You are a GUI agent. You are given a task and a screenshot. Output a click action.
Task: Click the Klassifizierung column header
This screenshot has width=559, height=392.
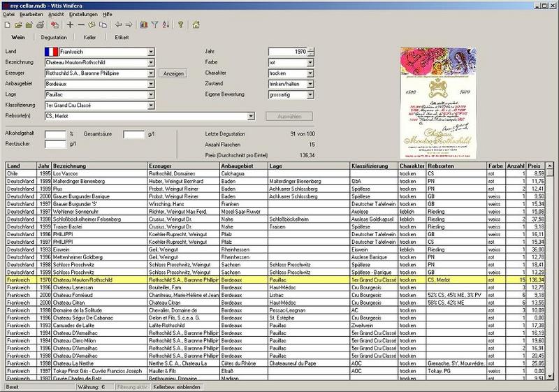pyautogui.click(x=374, y=166)
